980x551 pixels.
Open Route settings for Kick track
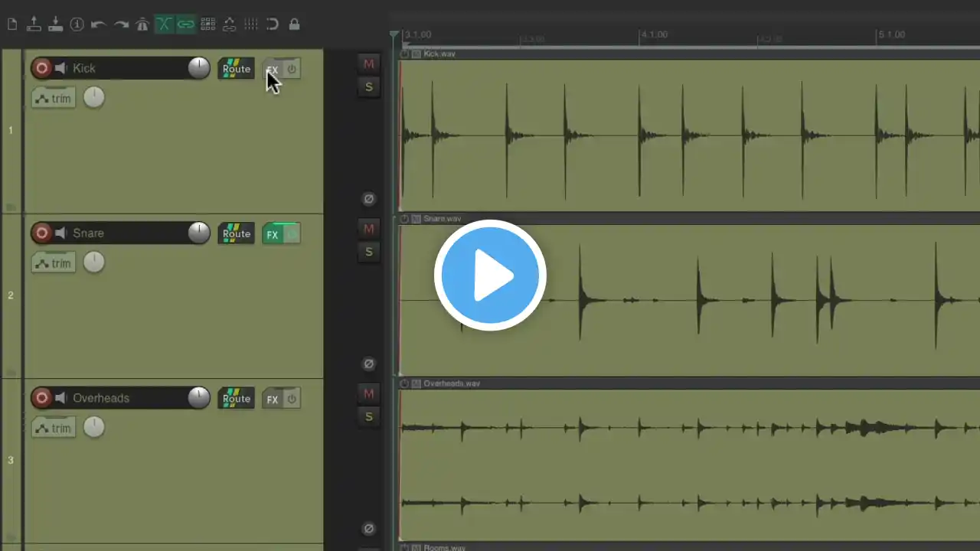(236, 69)
